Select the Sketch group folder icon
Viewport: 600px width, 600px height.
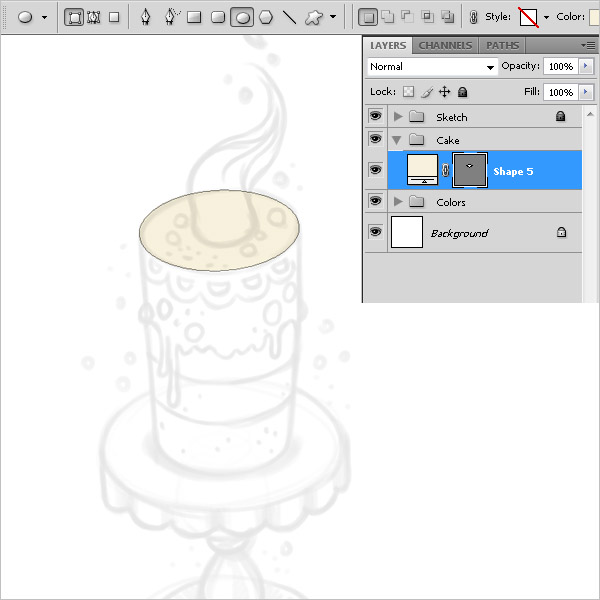click(x=416, y=116)
